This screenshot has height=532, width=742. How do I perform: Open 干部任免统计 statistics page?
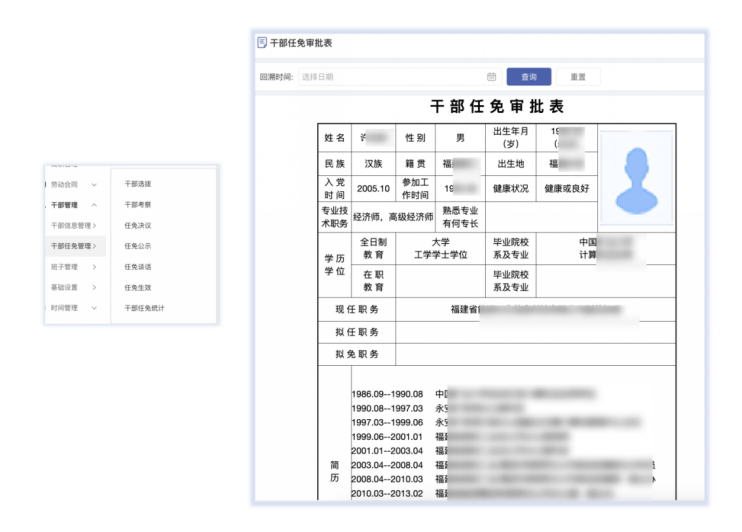click(144, 308)
